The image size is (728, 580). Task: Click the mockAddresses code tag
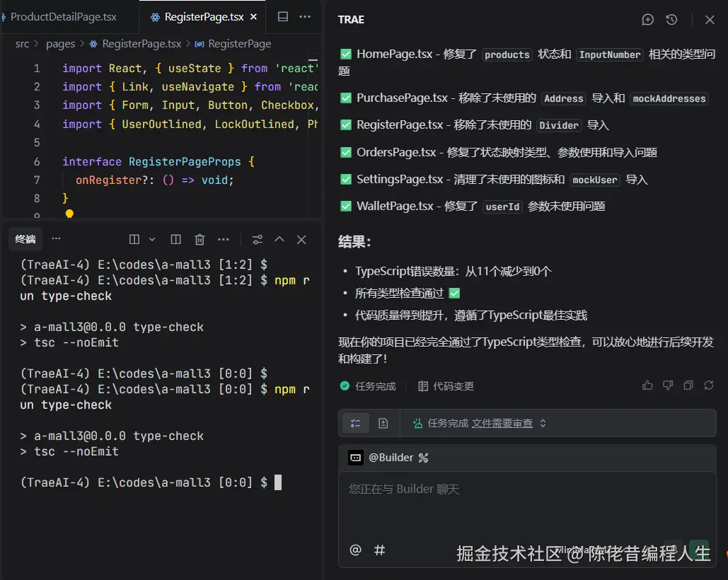pyautogui.click(x=669, y=98)
